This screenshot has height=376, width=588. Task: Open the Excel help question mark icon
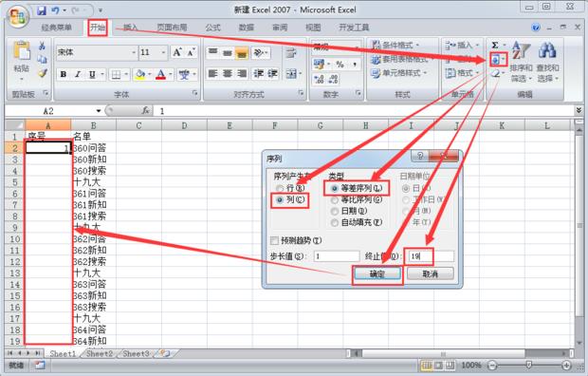click(x=536, y=28)
